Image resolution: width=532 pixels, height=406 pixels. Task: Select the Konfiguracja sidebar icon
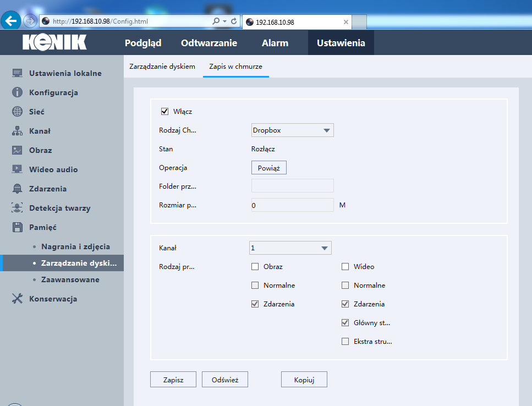click(17, 92)
